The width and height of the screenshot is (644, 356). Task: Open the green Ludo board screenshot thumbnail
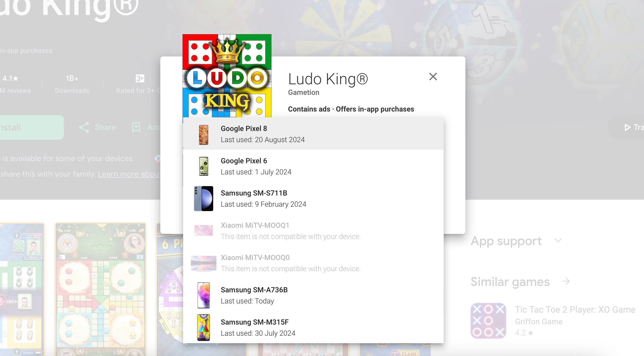[x=101, y=289]
